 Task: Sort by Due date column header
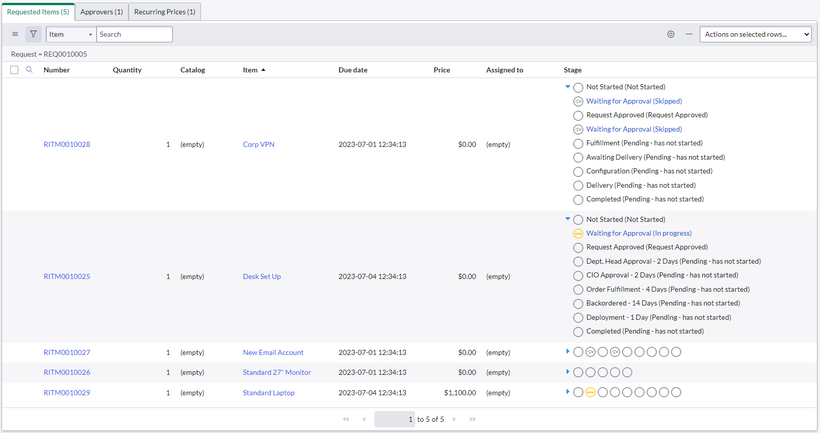pyautogui.click(x=353, y=70)
